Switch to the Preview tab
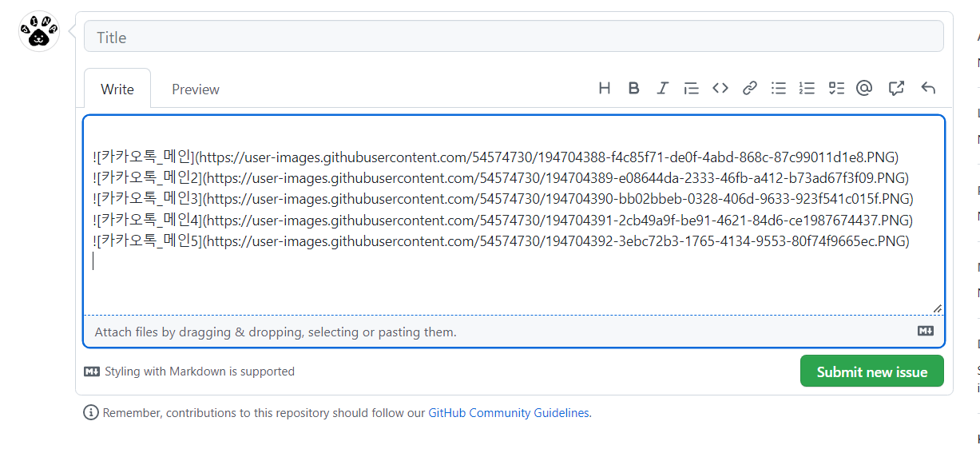Screen dimensions: 980x453 click(196, 89)
